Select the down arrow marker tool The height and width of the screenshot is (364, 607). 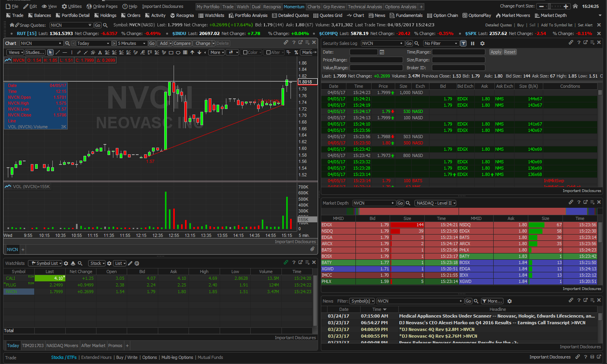tap(199, 52)
